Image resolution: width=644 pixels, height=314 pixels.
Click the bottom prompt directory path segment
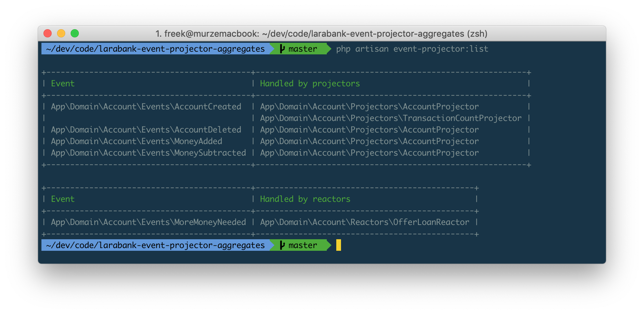[x=155, y=245]
